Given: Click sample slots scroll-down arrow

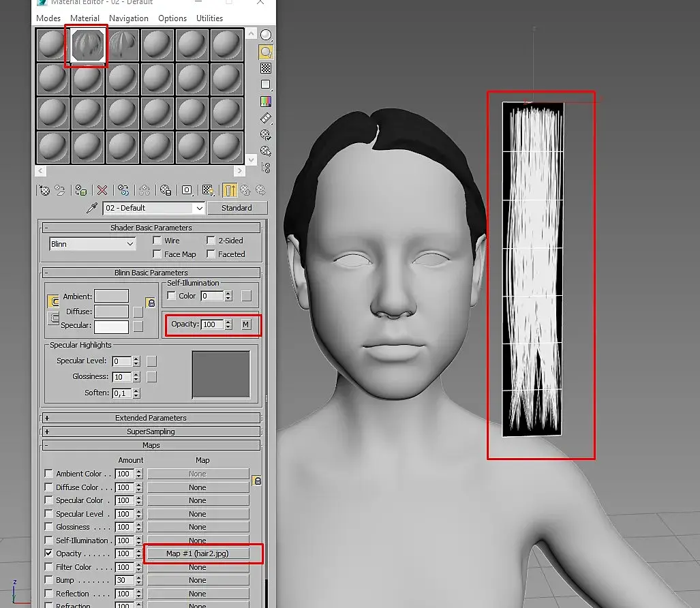Looking at the screenshot, I should click(x=251, y=159).
